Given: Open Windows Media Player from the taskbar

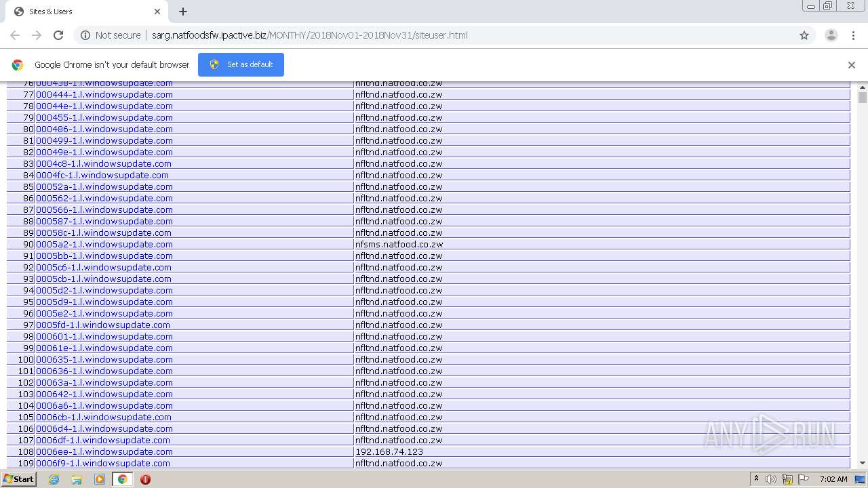Looking at the screenshot, I should 100,479.
